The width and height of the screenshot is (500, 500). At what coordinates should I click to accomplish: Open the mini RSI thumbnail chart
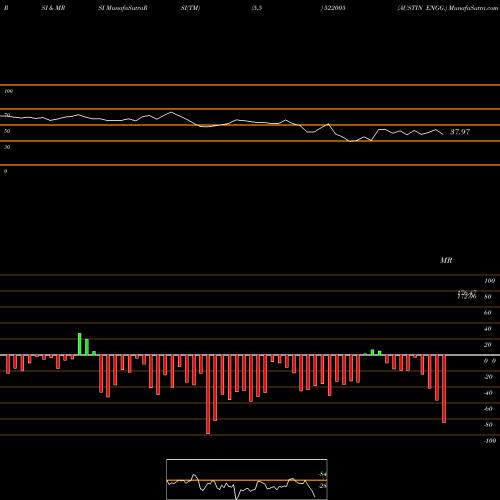[247, 479]
